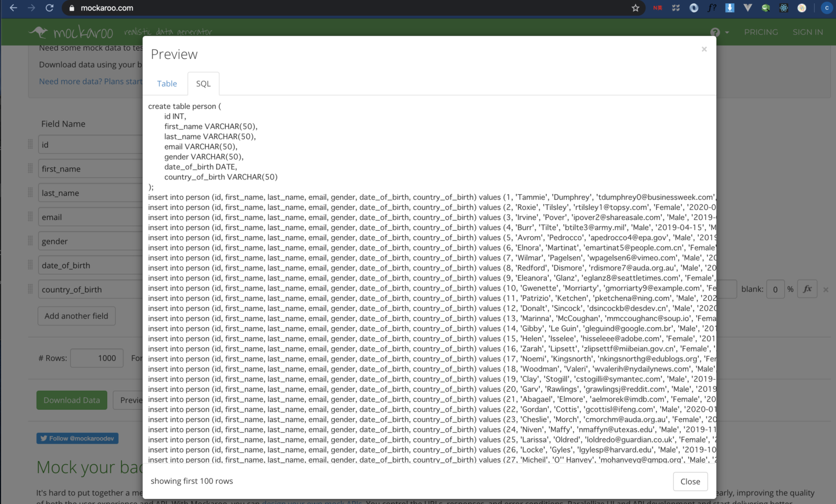Screen dimensions: 836x504
Task: Edit the # Rows input field
Action: click(x=96, y=358)
